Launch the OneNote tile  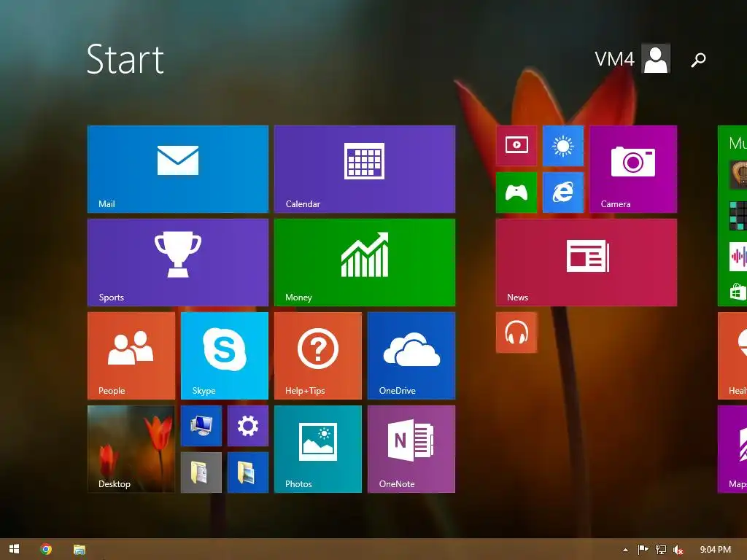coord(411,449)
